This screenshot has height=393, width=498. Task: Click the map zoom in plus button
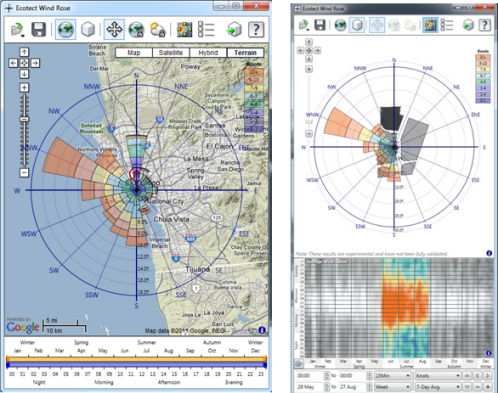coord(24,87)
